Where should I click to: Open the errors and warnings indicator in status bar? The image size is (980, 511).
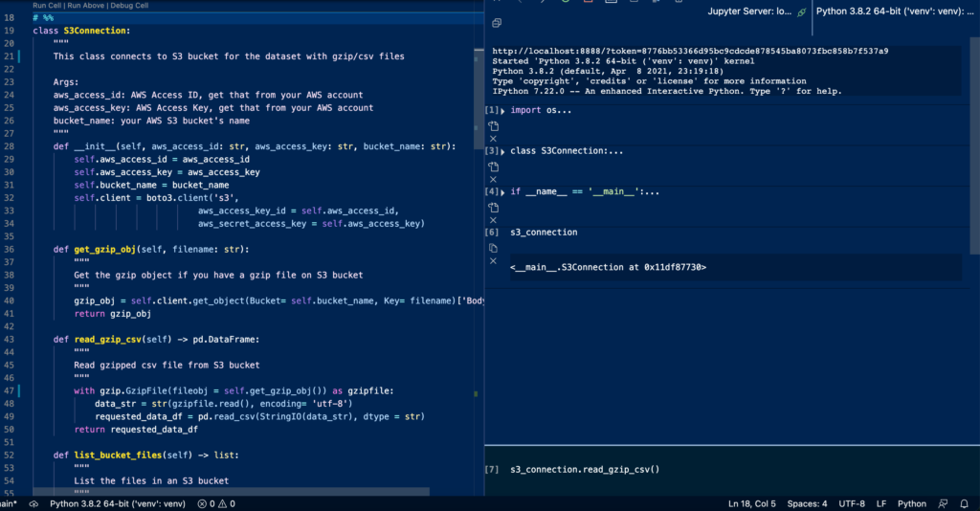coord(216,503)
